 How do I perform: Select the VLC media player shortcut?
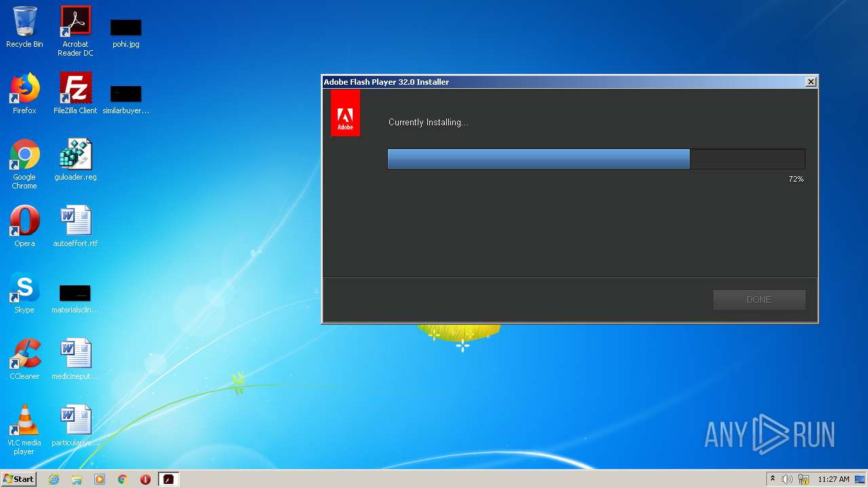(24, 430)
